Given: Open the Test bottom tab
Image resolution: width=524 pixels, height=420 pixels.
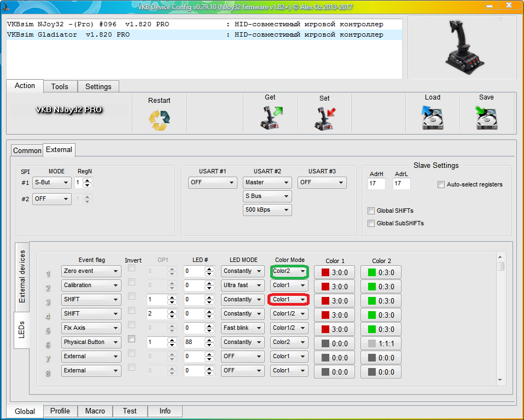Looking at the screenshot, I should click(x=130, y=411).
